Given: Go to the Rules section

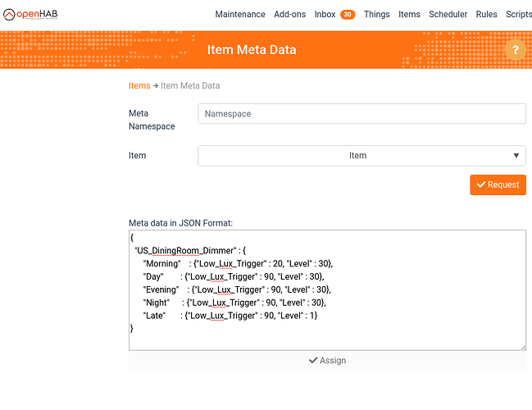Looking at the screenshot, I should pos(486,14).
